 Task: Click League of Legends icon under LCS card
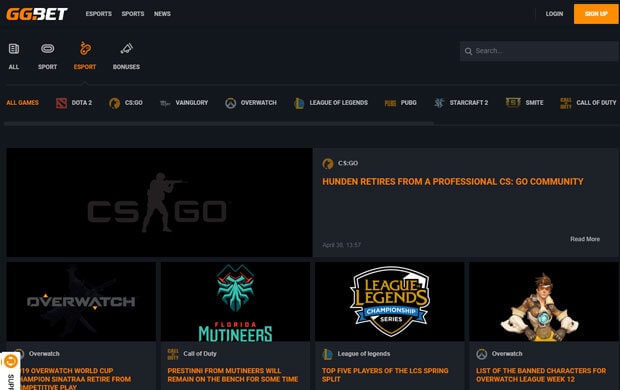[327, 354]
